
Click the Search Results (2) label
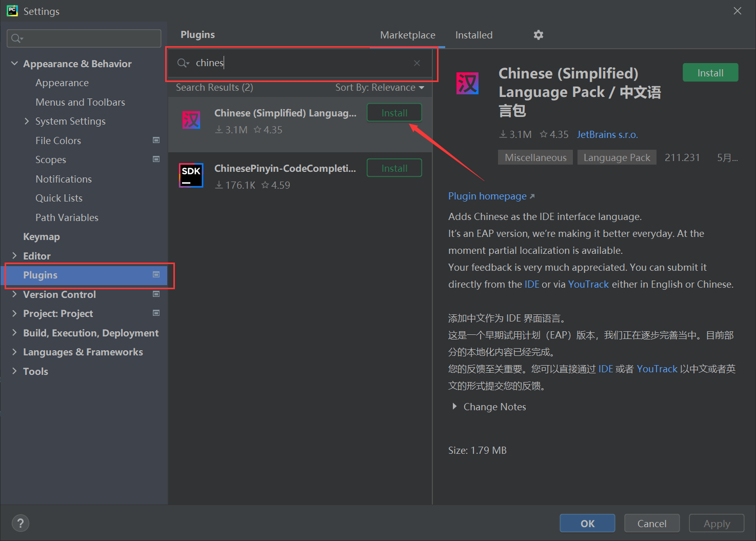coord(214,87)
